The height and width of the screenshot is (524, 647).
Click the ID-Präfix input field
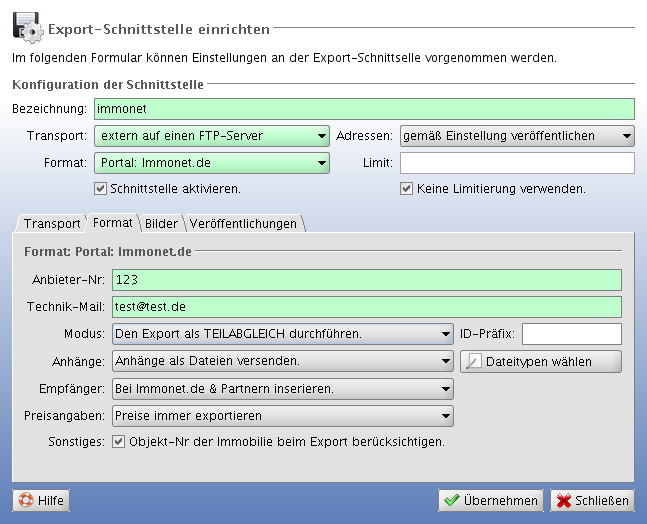tap(571, 334)
